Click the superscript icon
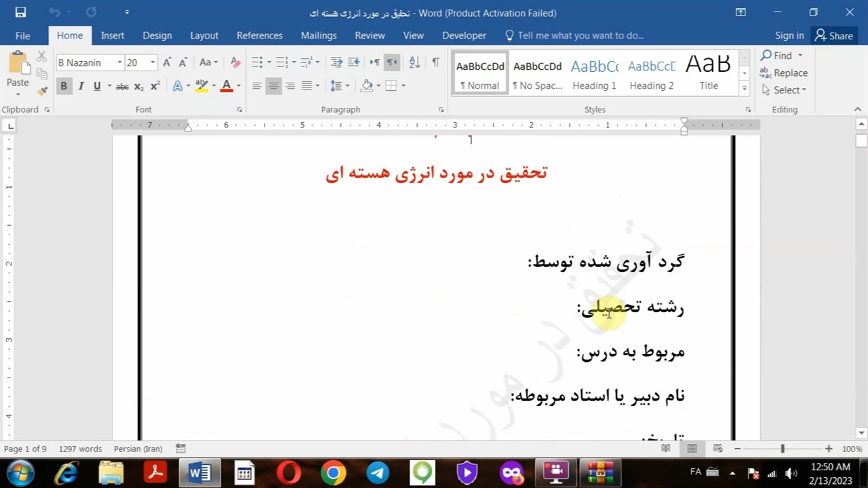868x488 pixels. coord(155,86)
